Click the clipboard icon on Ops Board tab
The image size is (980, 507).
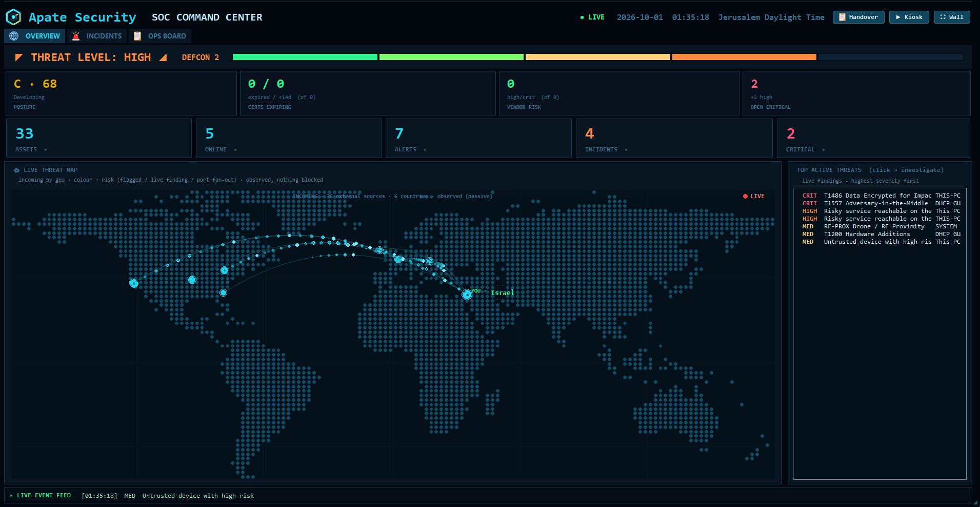(137, 36)
